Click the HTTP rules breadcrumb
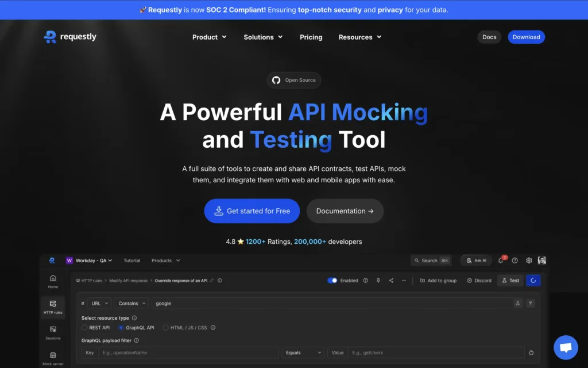This screenshot has height=368, width=588. click(89, 281)
